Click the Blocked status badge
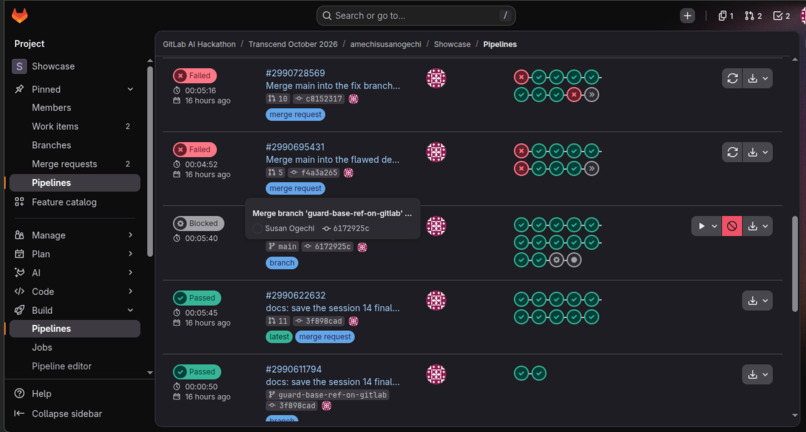 point(198,224)
